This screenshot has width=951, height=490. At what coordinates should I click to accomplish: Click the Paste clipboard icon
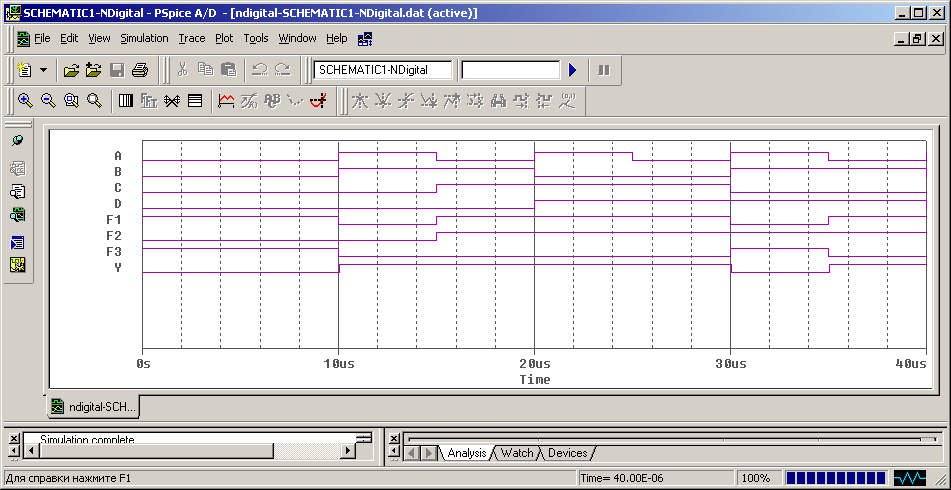pos(228,70)
